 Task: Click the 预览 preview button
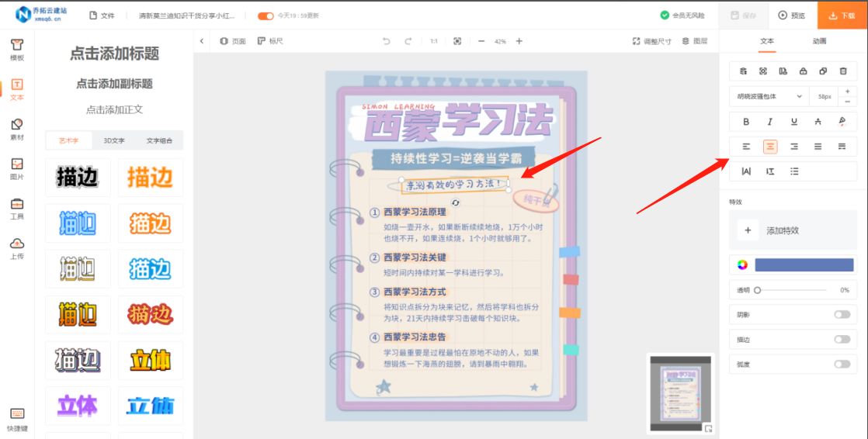click(x=792, y=16)
